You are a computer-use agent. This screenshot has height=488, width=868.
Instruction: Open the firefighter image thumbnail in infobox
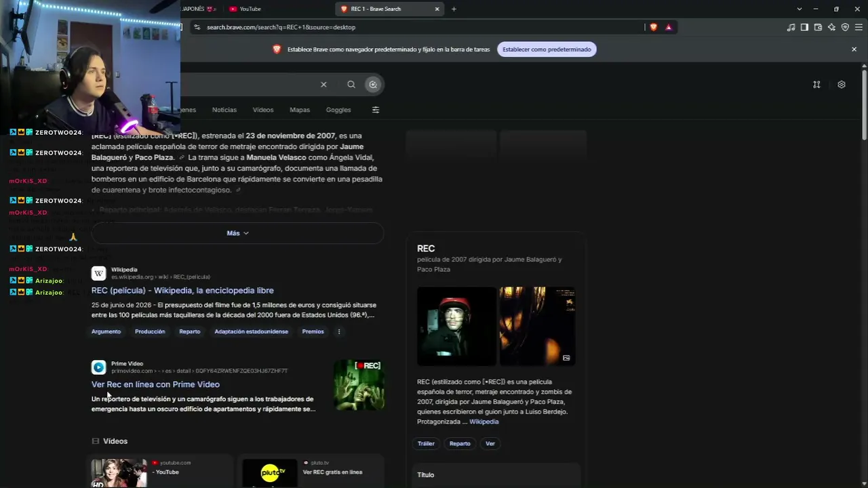456,326
